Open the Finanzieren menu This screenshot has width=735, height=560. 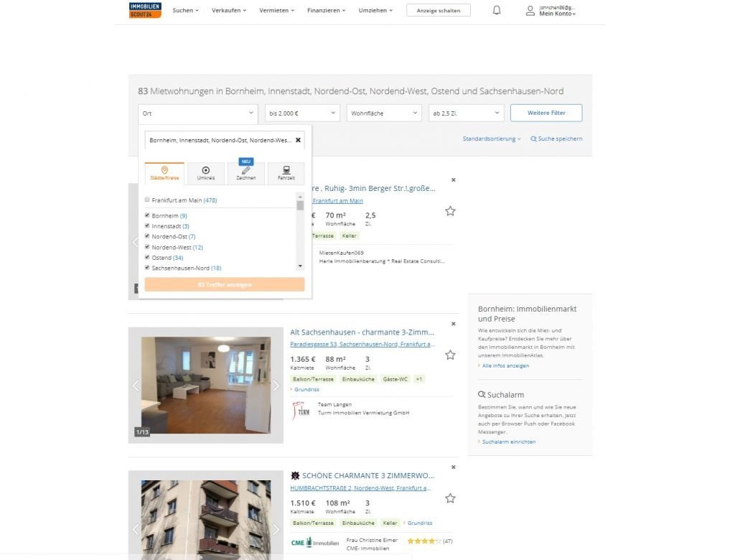coord(326,11)
